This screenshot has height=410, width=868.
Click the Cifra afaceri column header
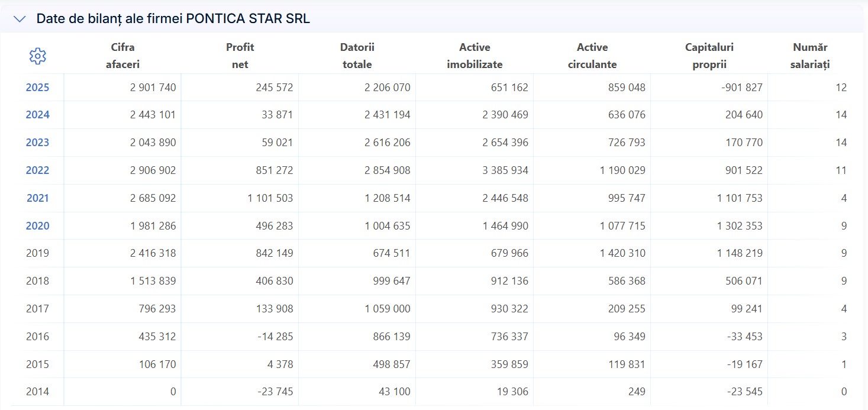tap(122, 56)
